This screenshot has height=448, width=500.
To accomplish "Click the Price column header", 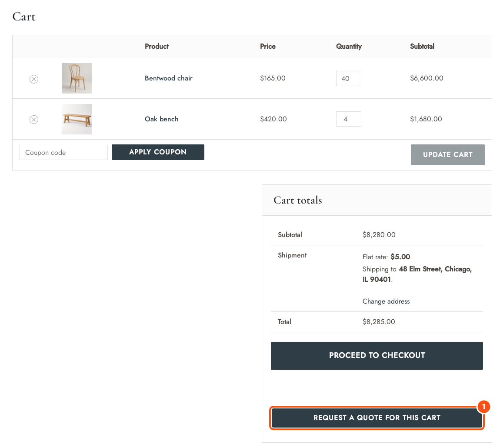I will click(x=267, y=46).
